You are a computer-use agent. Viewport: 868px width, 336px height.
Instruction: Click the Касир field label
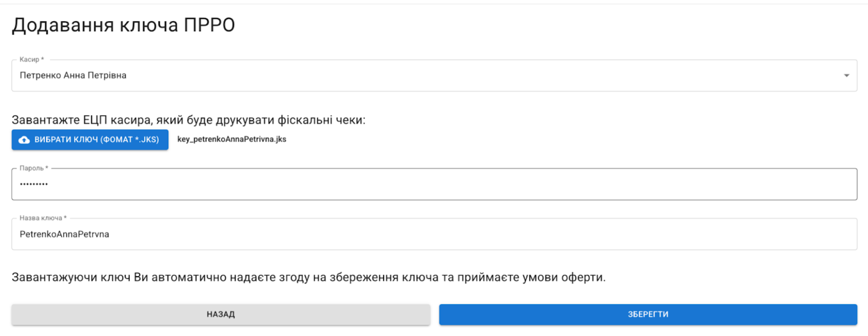(30, 60)
